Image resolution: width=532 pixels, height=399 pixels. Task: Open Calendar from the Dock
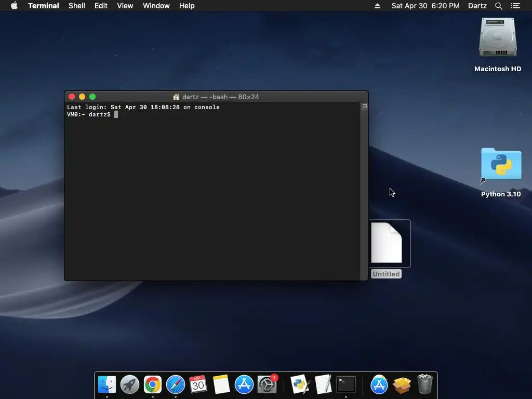point(198,384)
